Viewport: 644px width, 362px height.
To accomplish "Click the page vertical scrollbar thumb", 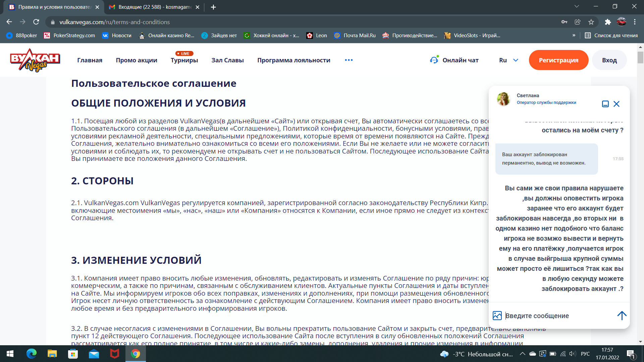I will pyautogui.click(x=640, y=57).
